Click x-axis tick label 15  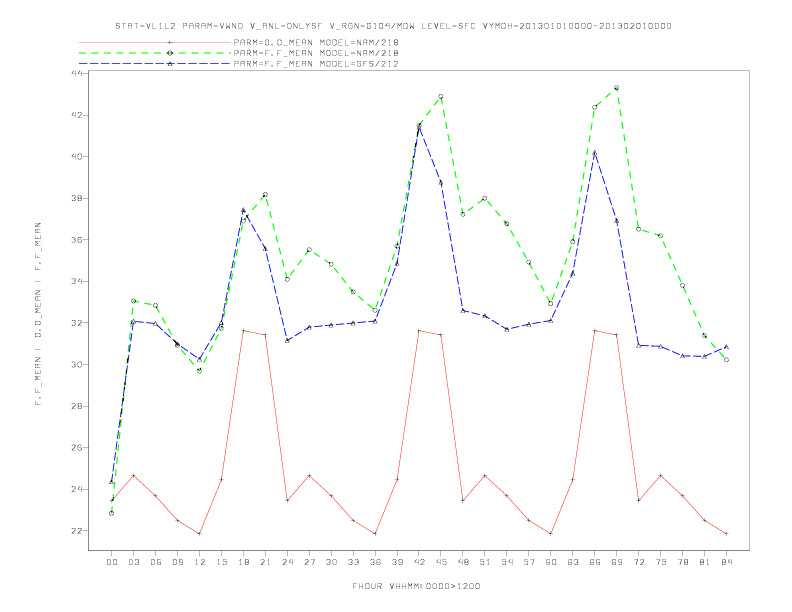(221, 562)
